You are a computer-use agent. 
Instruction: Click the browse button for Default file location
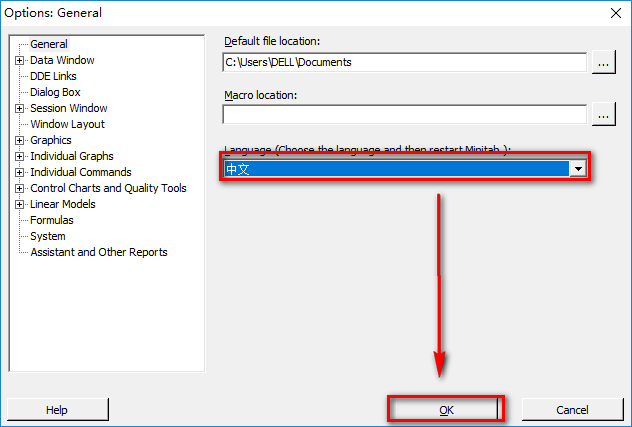tap(603, 62)
